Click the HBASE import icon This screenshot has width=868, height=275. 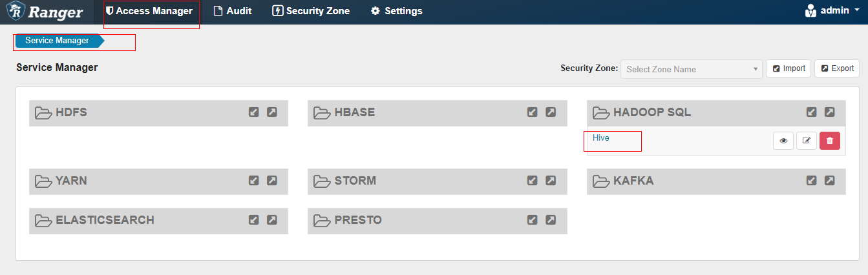click(533, 112)
